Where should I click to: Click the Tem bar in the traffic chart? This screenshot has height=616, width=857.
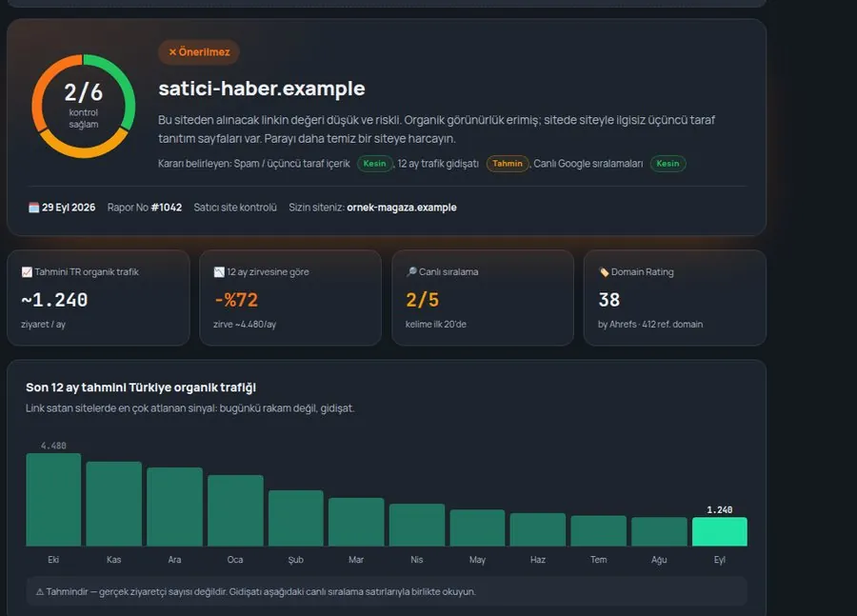599,530
